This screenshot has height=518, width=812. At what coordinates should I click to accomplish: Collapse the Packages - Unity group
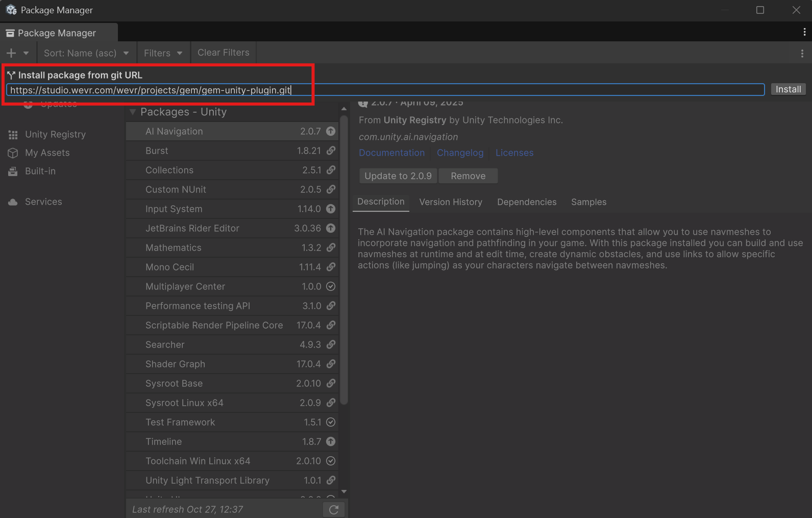[x=133, y=112]
